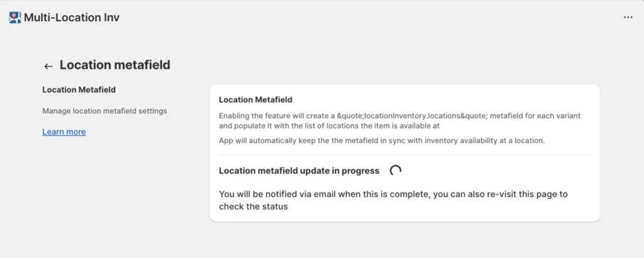This screenshot has height=258, width=644.
Task: Click the update progress loading spinner
Action: [396, 171]
